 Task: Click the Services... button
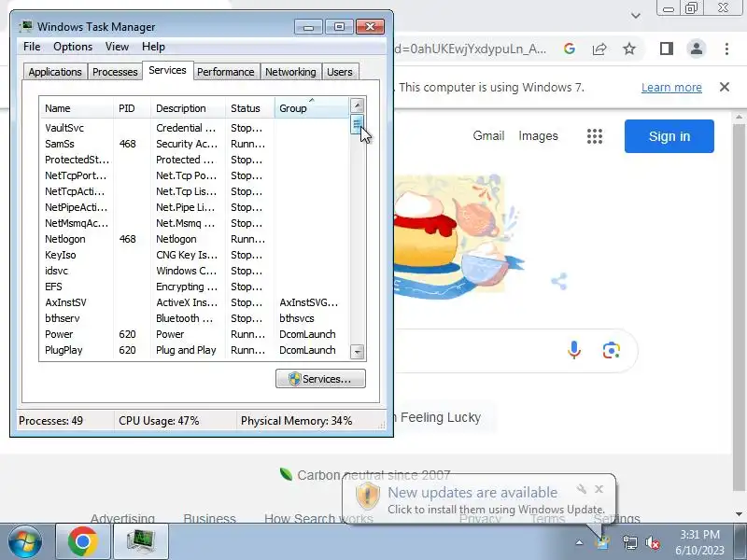[x=320, y=379]
